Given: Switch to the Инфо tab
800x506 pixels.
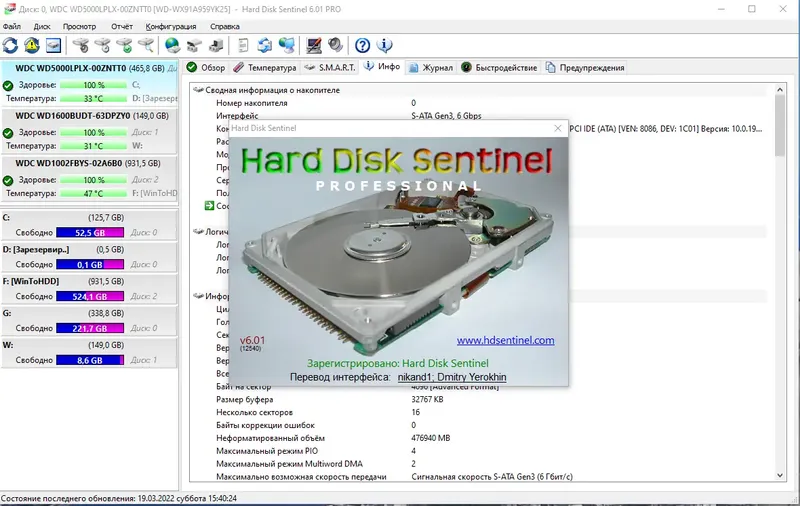Looking at the screenshot, I should (x=382, y=67).
